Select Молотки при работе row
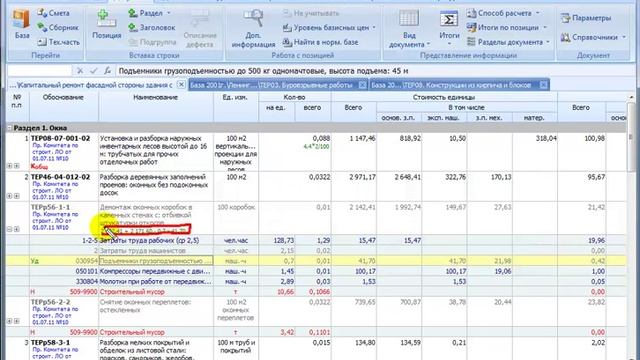 316,282
